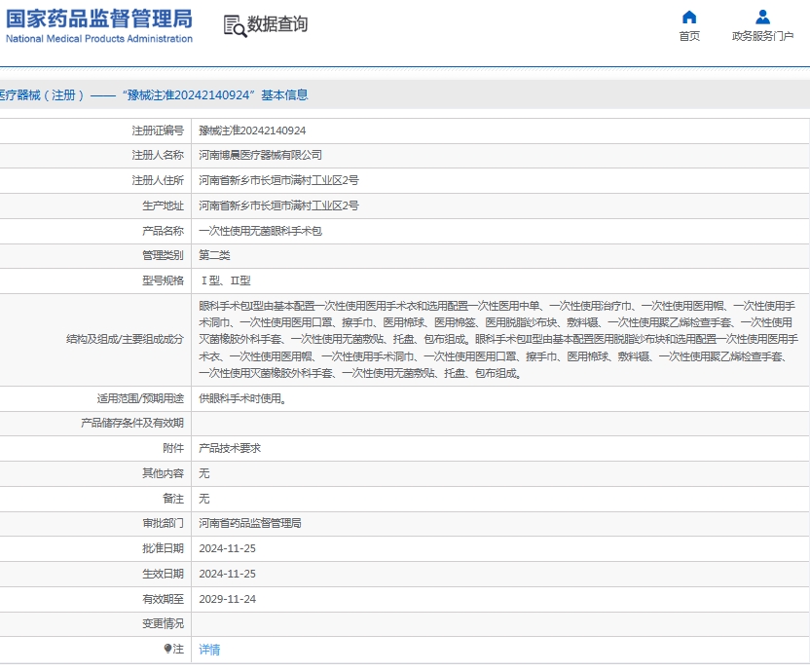Select the 注册人住所 address value
This screenshot has height=672, width=810.
[278, 180]
